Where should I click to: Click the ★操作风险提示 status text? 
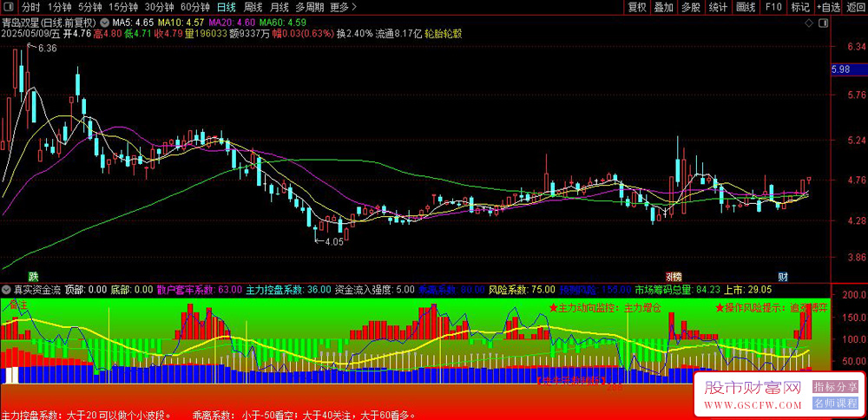click(x=772, y=308)
